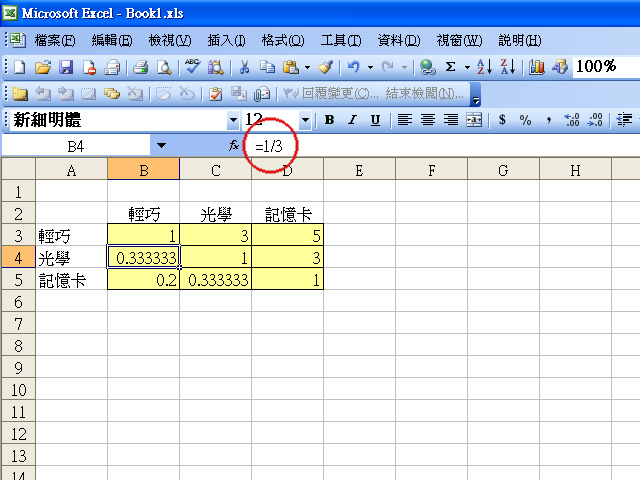Screen dimensions: 640x480
Task: Open the Drawing toolbar icon
Action: tap(560, 67)
